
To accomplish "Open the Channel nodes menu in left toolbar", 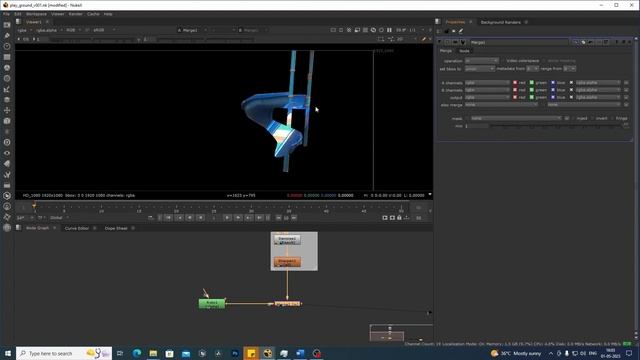I will tap(7, 57).
